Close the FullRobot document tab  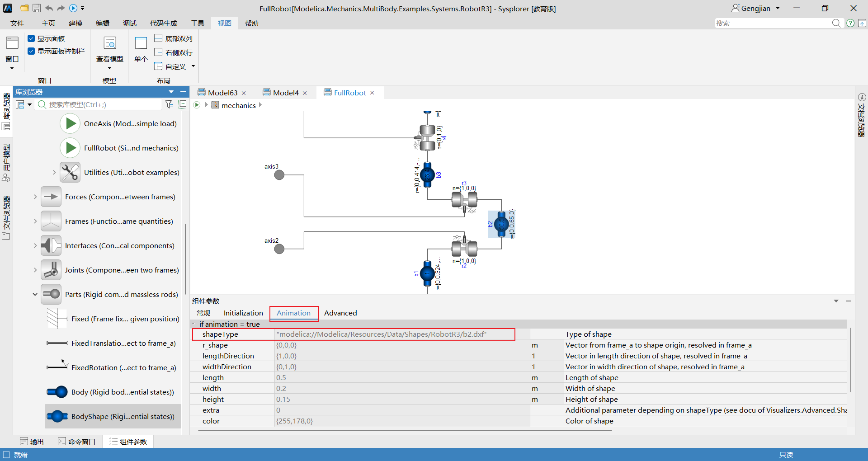coord(372,93)
